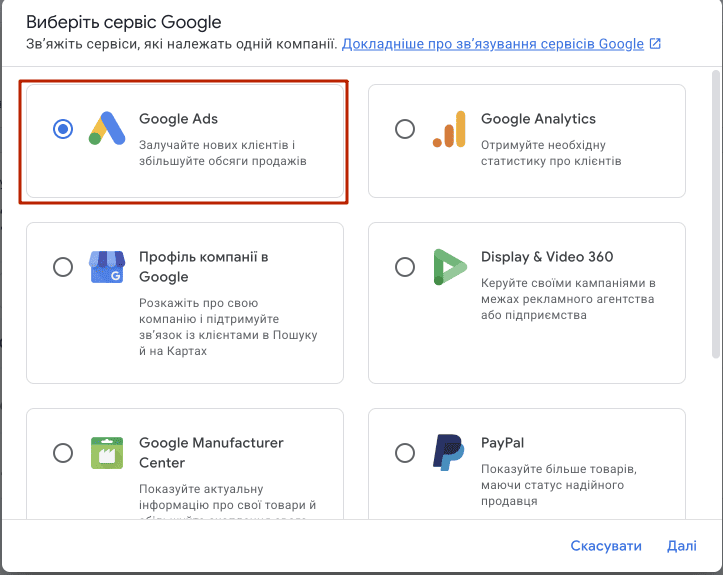Image resolution: width=723 pixels, height=575 pixels.
Task: Click the Google Ads logo icon
Action: pyautogui.click(x=107, y=128)
